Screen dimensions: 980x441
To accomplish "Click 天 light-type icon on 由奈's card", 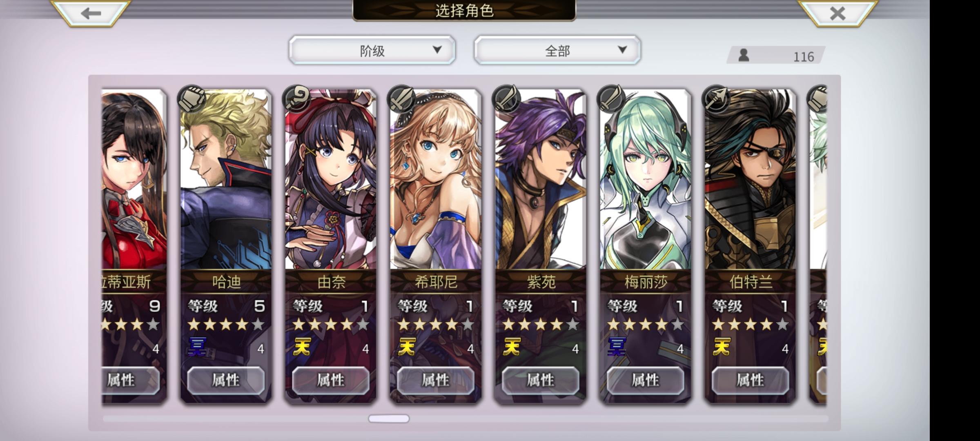I will [x=302, y=347].
